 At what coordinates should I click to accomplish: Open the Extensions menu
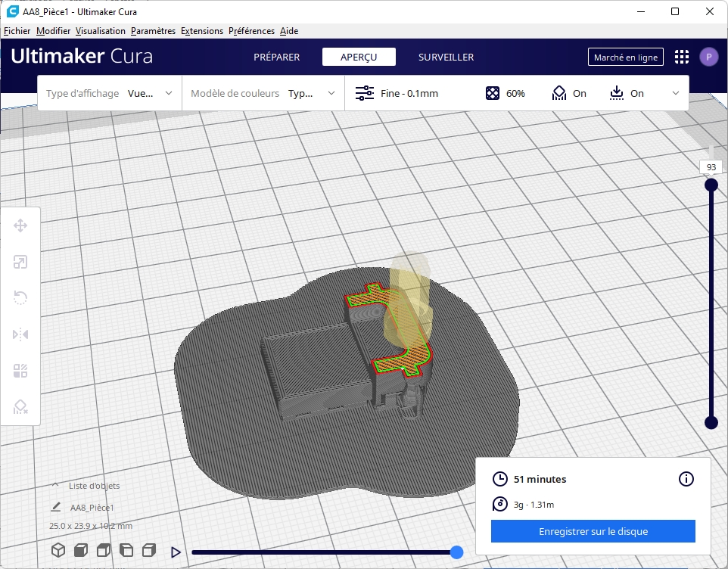coord(202,31)
